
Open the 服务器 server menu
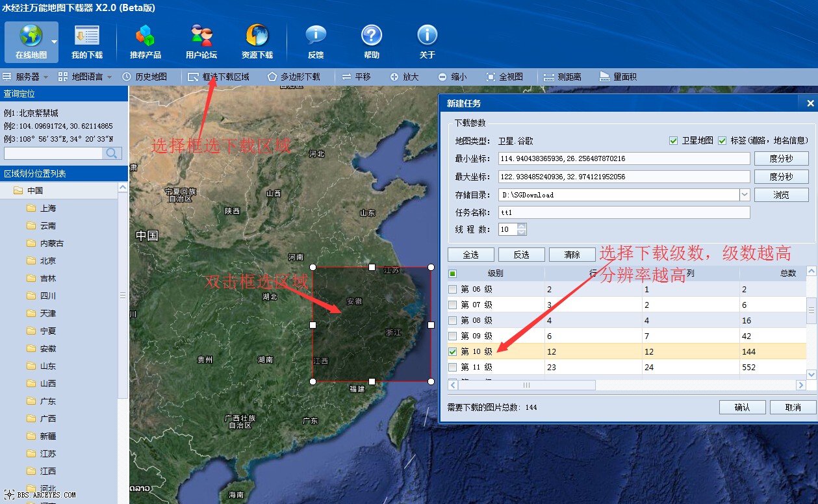pos(26,77)
